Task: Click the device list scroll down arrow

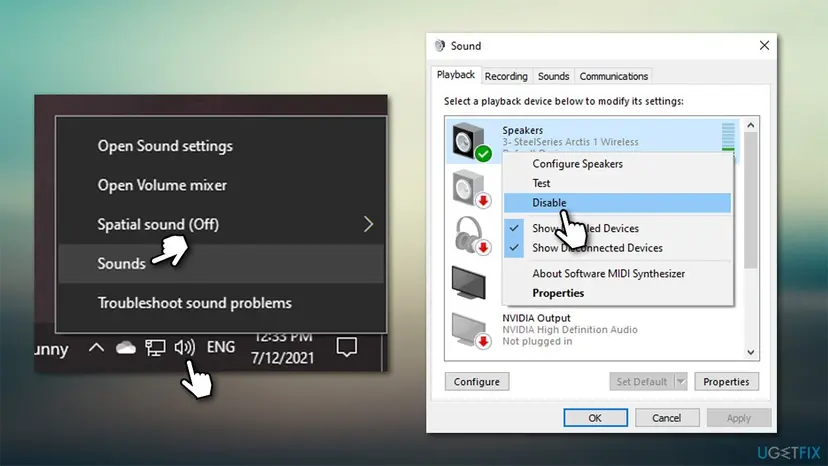Action: click(x=751, y=352)
